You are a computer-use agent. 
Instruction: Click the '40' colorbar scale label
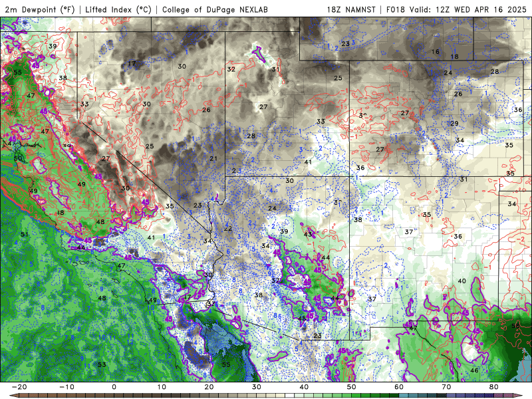click(304, 387)
